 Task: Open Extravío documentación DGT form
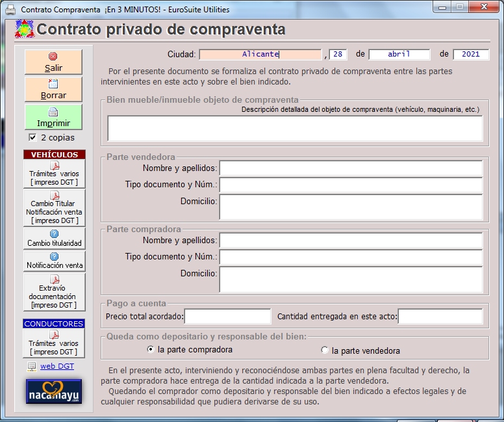point(54,292)
